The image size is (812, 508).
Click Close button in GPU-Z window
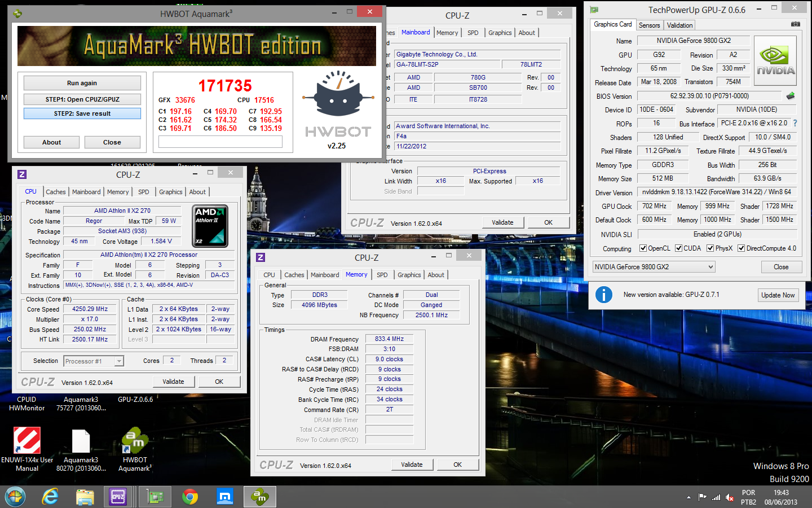781,267
